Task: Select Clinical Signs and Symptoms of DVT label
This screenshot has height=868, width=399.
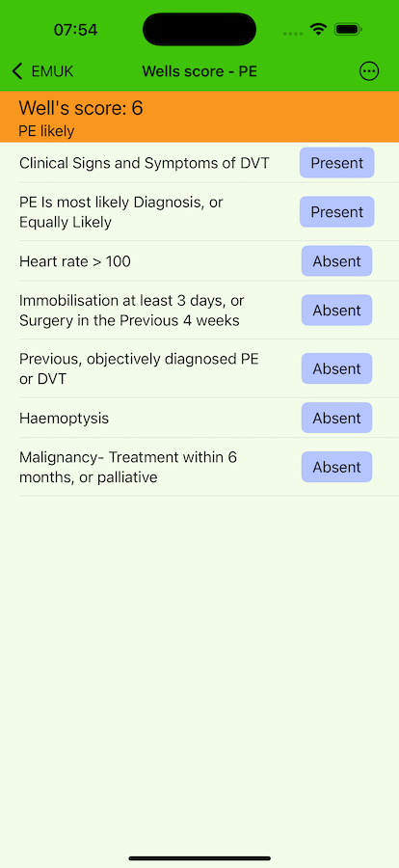Action: (x=145, y=163)
